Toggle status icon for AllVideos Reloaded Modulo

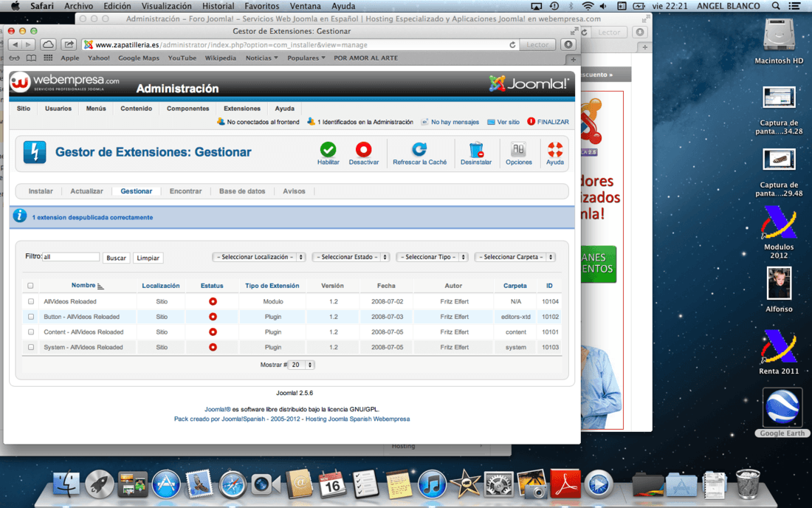click(213, 301)
